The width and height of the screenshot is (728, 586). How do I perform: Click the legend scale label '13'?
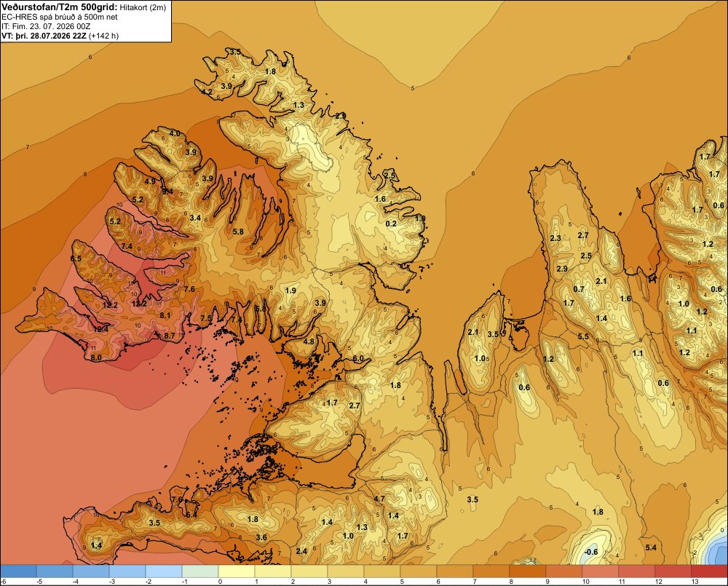coord(695,582)
